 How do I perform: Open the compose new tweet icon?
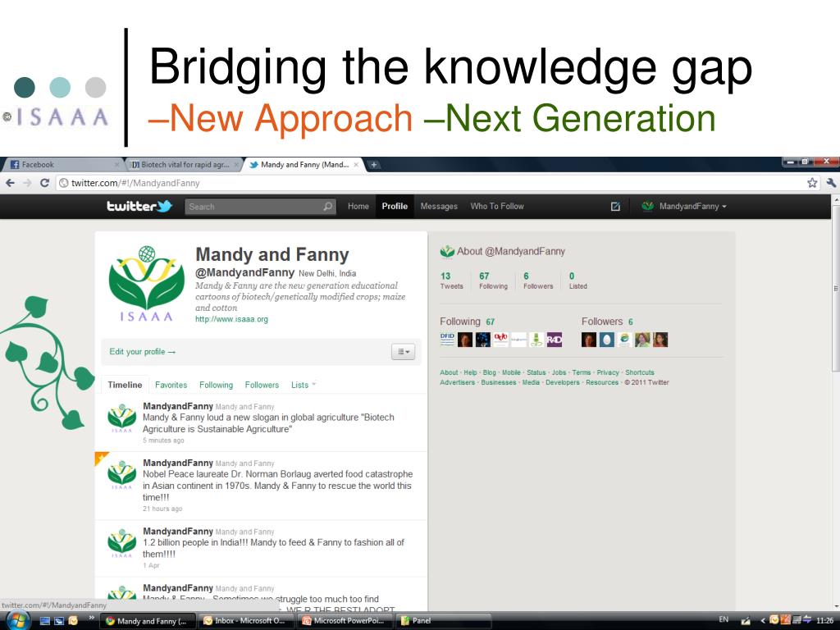tap(615, 206)
